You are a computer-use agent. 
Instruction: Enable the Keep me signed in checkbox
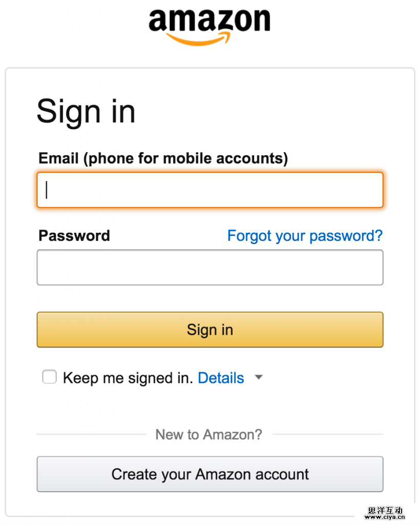click(x=49, y=378)
